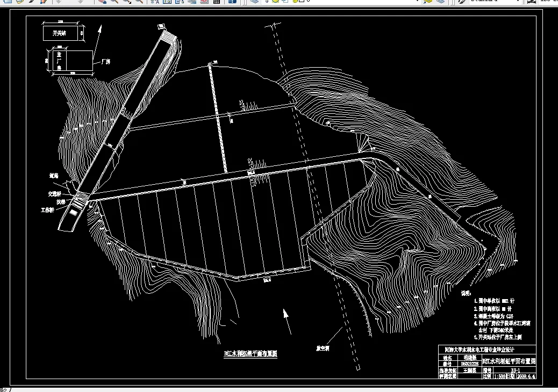Select note 2 about elevation units

tap(493, 309)
